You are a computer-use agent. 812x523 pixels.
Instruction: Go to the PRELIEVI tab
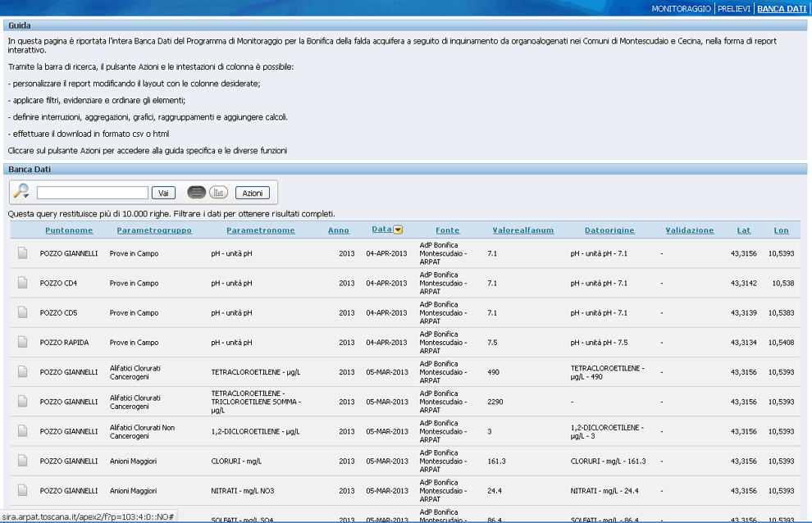click(734, 8)
